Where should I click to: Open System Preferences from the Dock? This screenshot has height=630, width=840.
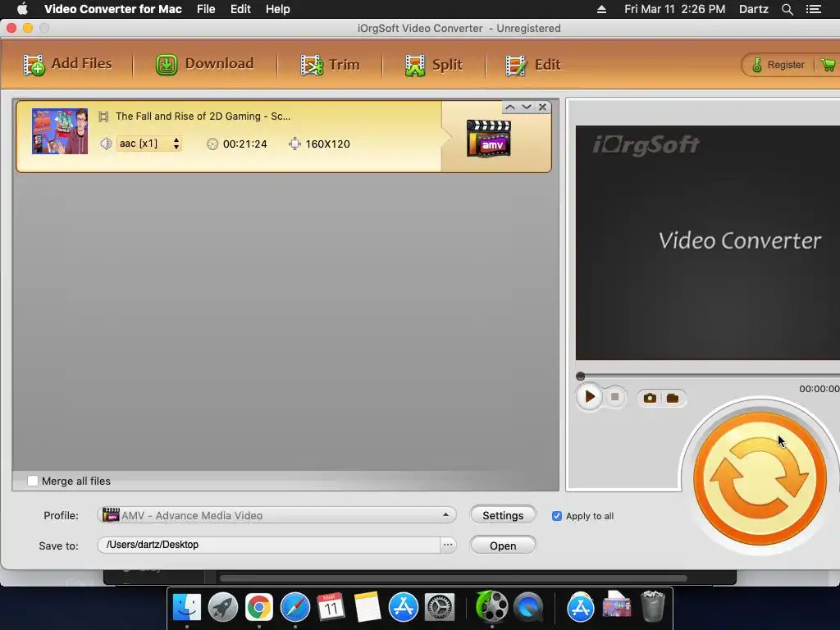440,607
